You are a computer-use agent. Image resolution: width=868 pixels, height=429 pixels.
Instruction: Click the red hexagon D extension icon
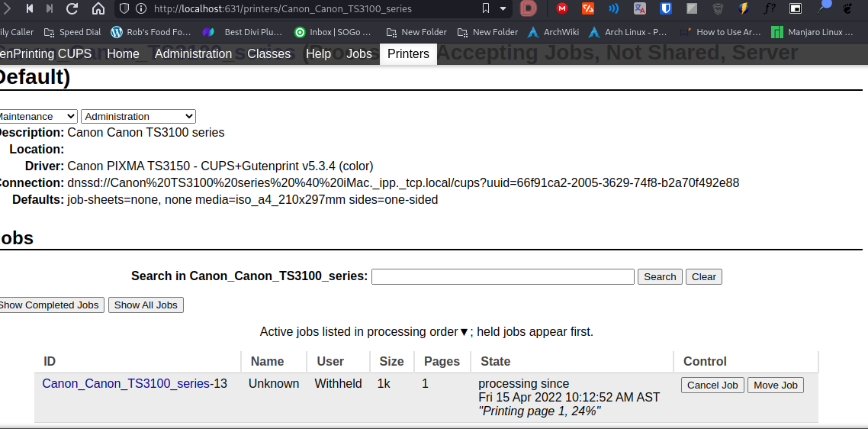coord(529,8)
